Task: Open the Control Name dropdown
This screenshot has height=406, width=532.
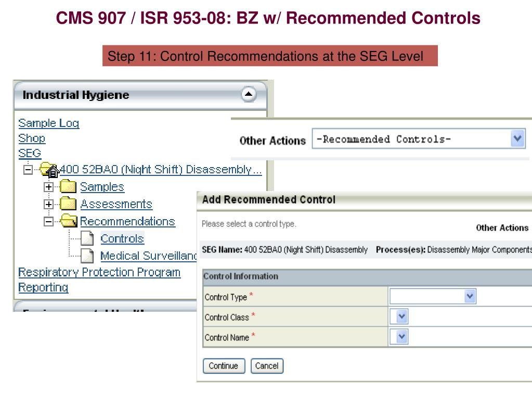Action: click(x=399, y=337)
